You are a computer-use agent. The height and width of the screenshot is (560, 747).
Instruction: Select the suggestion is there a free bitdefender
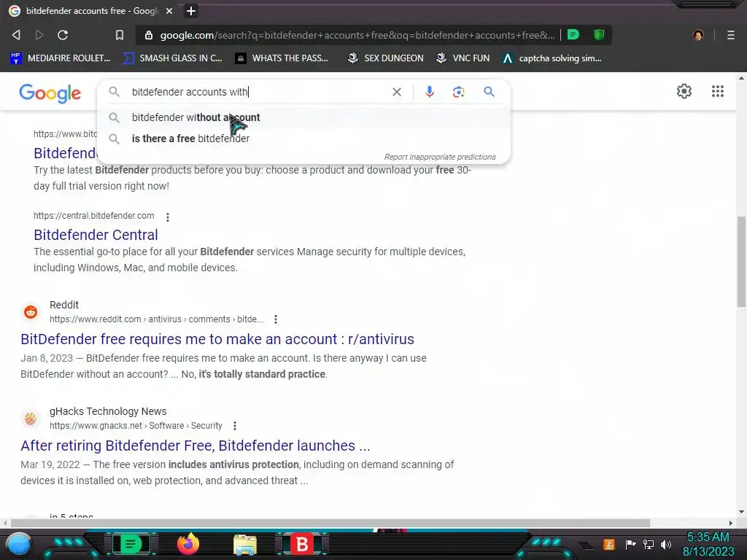303,139
